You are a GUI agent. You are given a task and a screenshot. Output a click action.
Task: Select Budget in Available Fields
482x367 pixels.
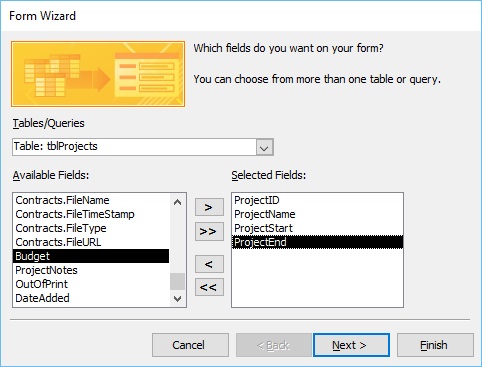coord(91,256)
